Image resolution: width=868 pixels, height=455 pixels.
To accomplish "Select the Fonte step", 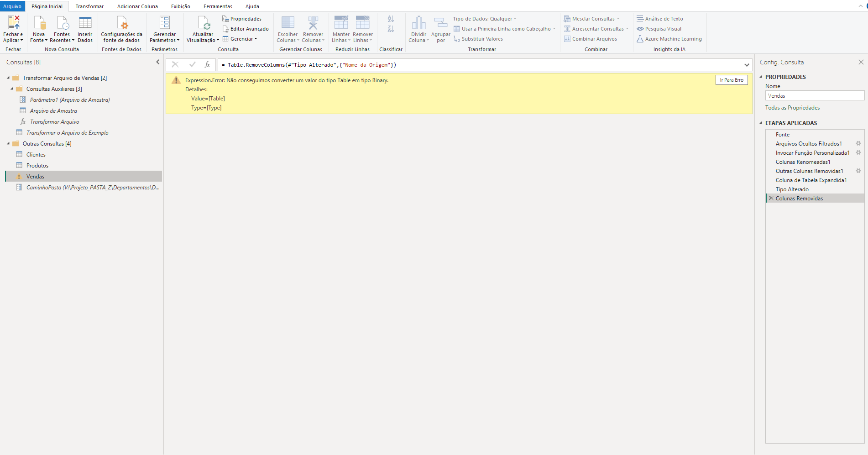I will pos(815,134).
